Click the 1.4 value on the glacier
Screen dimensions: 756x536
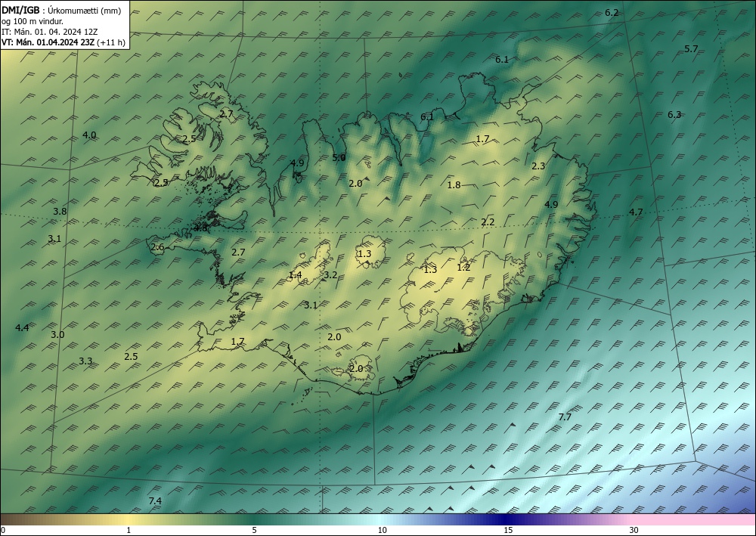295,275
